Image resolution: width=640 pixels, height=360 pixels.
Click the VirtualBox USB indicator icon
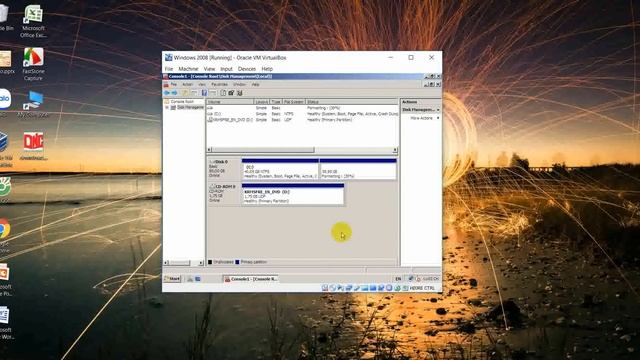[x=356, y=288]
